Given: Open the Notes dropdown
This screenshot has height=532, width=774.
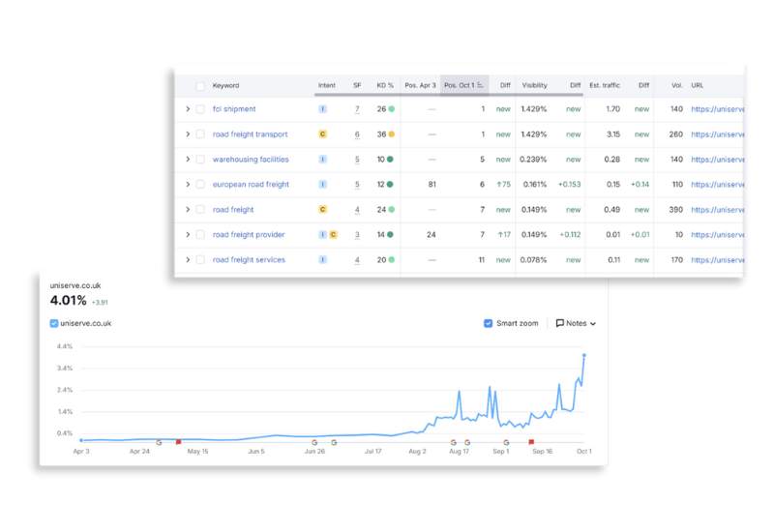Looking at the screenshot, I should tap(576, 323).
